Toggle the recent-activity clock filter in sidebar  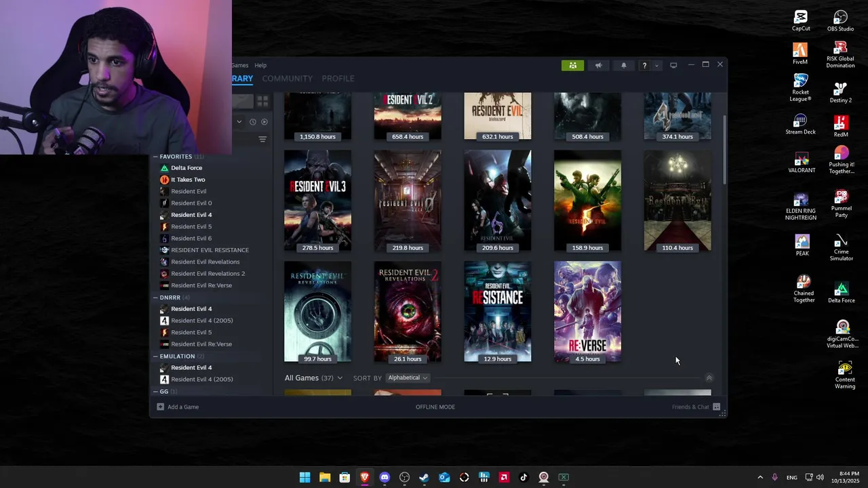(252, 122)
